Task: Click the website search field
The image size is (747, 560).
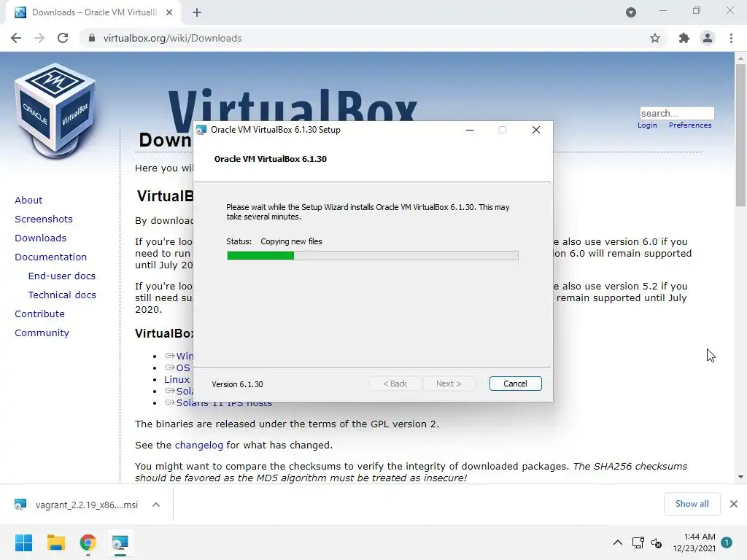Action: pos(677,113)
